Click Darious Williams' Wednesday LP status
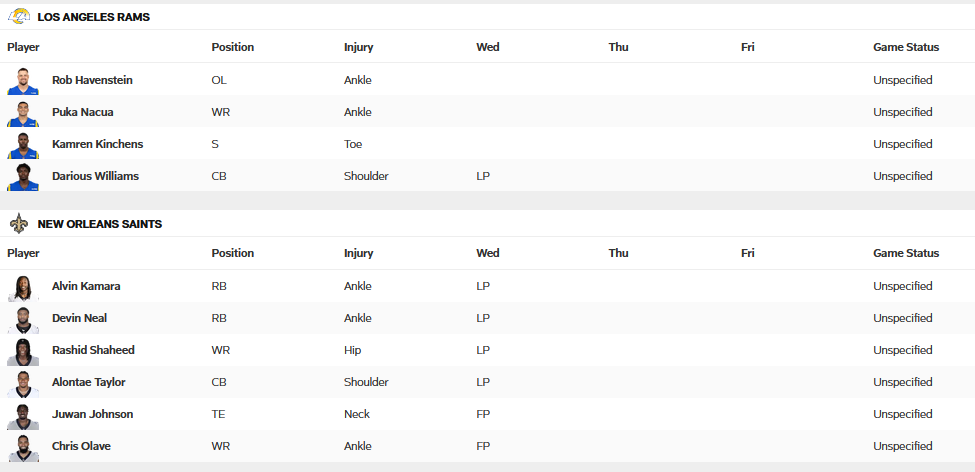This screenshot has height=472, width=975. (x=483, y=176)
